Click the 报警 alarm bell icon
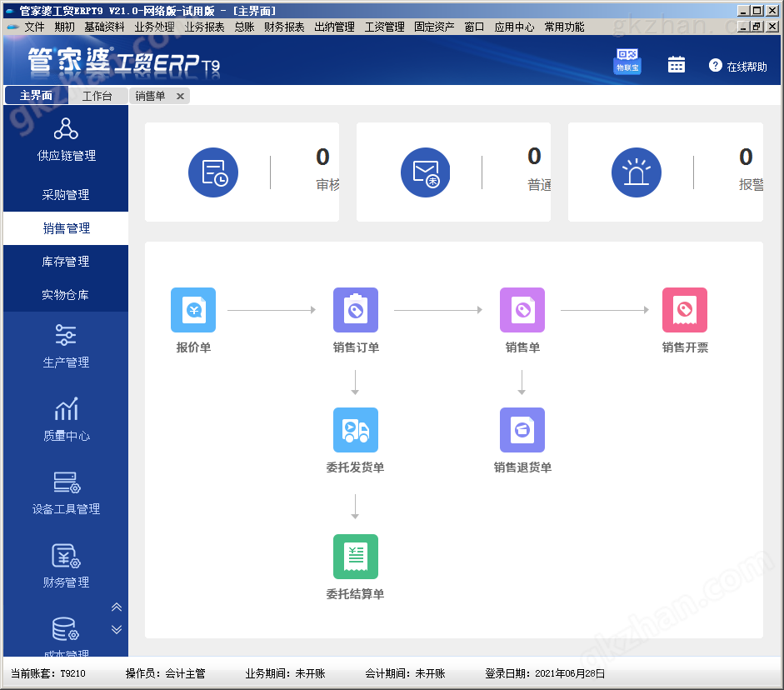 coord(636,172)
